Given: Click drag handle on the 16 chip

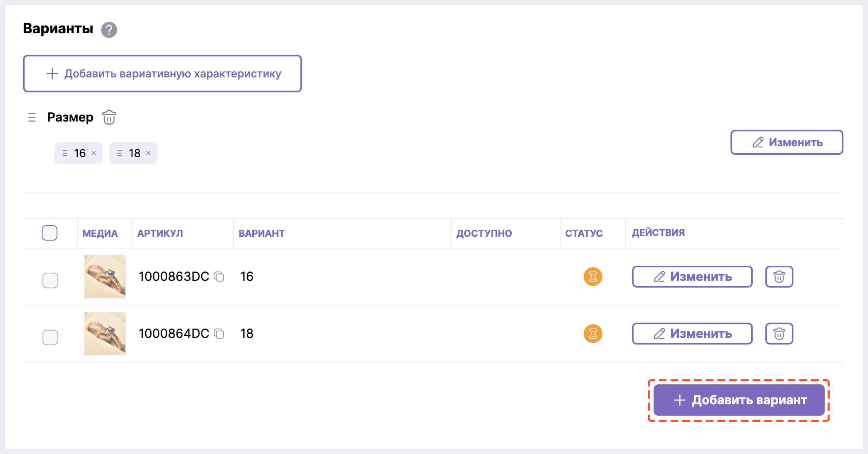Looking at the screenshot, I should (x=65, y=153).
